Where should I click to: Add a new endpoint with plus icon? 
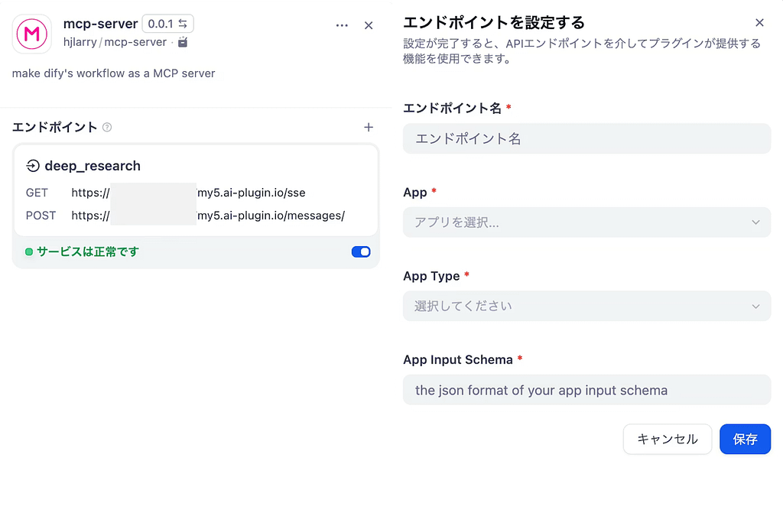pyautogui.click(x=368, y=128)
